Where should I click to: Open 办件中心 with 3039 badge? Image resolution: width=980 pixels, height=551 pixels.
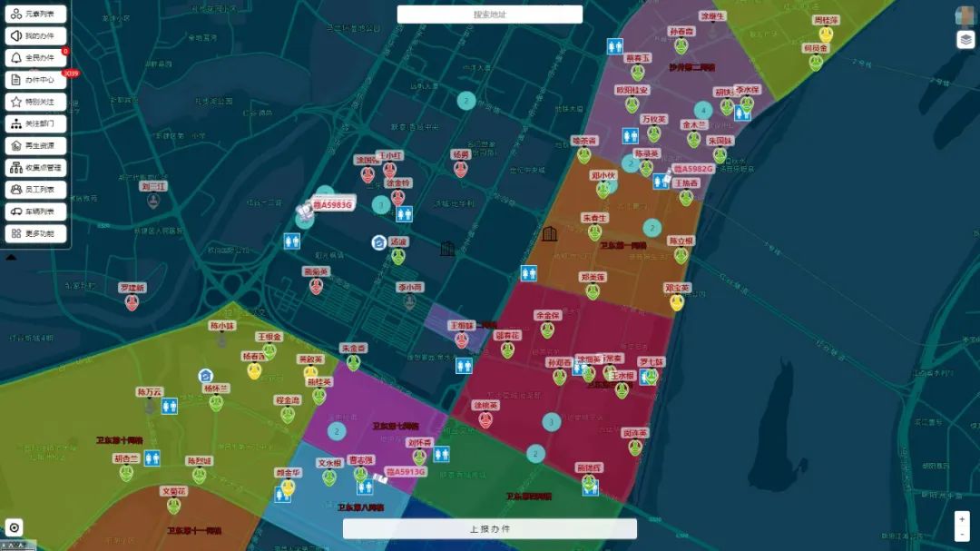click(x=35, y=80)
